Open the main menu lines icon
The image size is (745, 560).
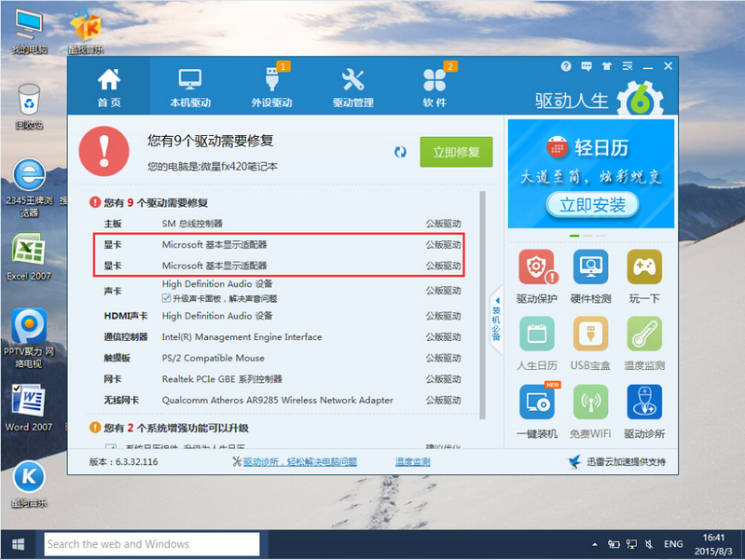tap(628, 66)
